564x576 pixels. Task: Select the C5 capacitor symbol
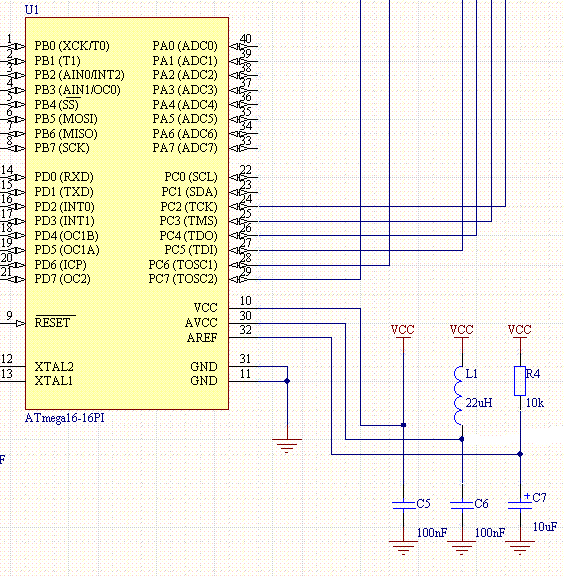pyautogui.click(x=403, y=505)
